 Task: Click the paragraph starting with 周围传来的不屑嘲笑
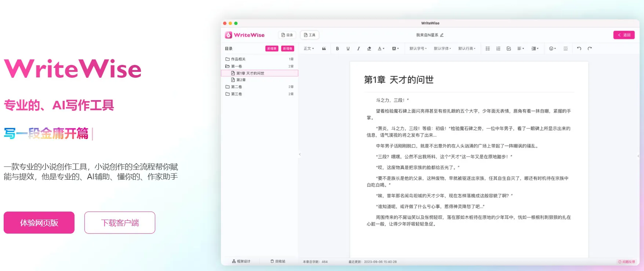click(469, 221)
